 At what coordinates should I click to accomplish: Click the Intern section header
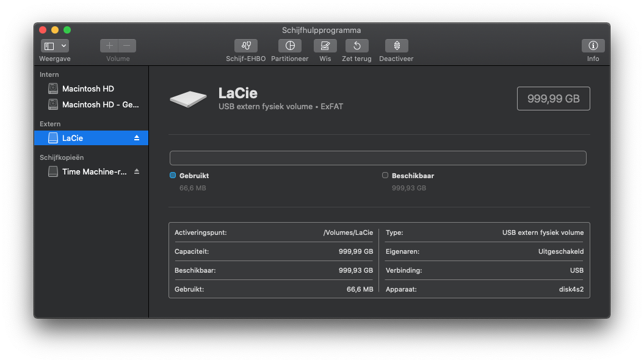[x=49, y=74]
